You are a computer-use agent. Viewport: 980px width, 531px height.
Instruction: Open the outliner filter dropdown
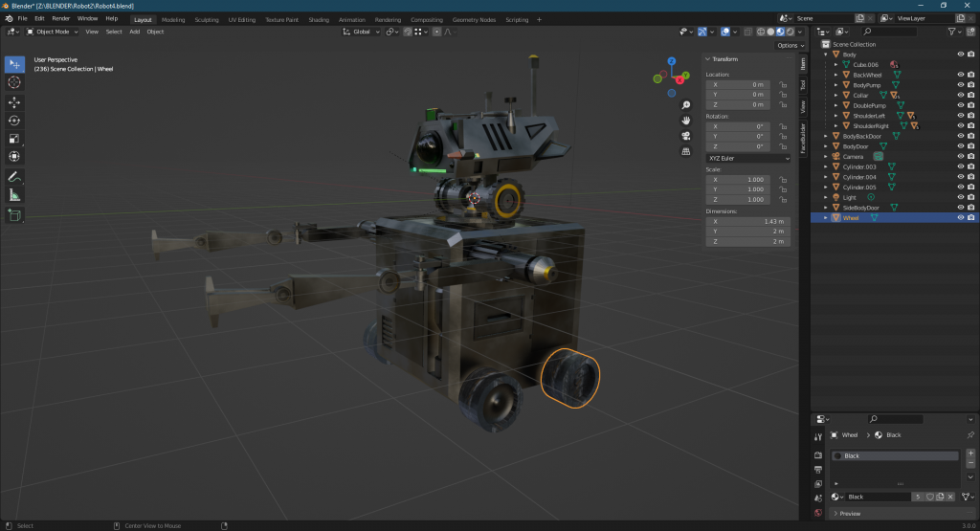(x=954, y=32)
